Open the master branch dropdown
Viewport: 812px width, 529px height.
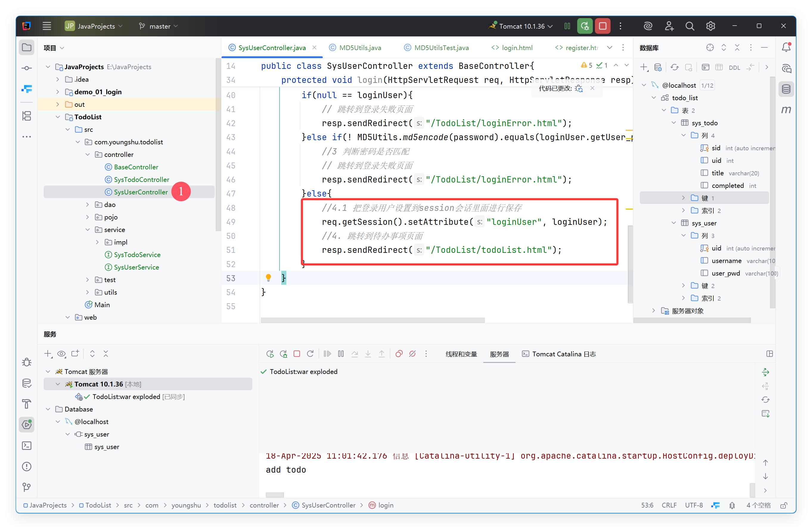click(158, 26)
